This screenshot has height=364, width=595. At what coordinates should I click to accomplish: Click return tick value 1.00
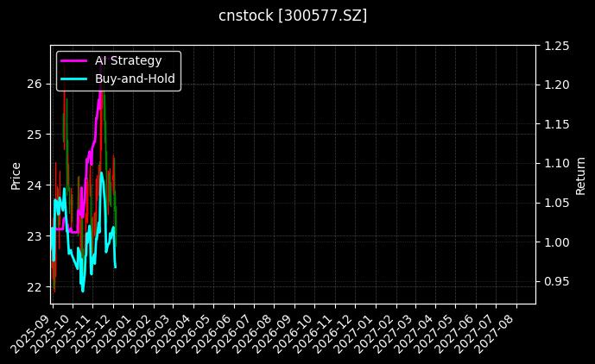[557, 242]
